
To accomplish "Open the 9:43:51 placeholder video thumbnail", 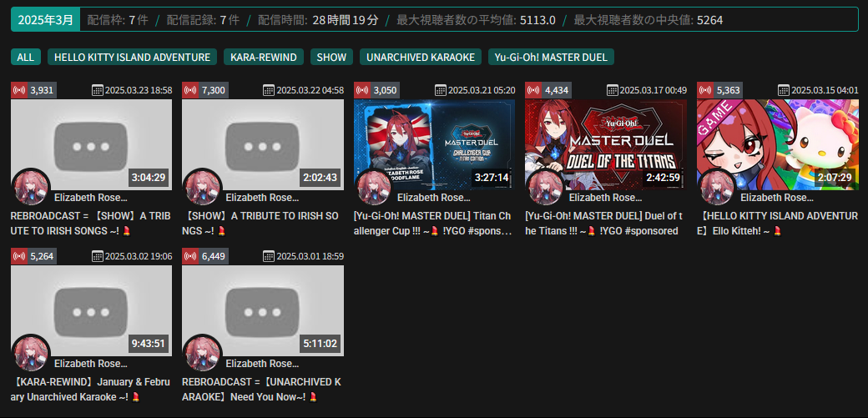I will click(x=91, y=310).
